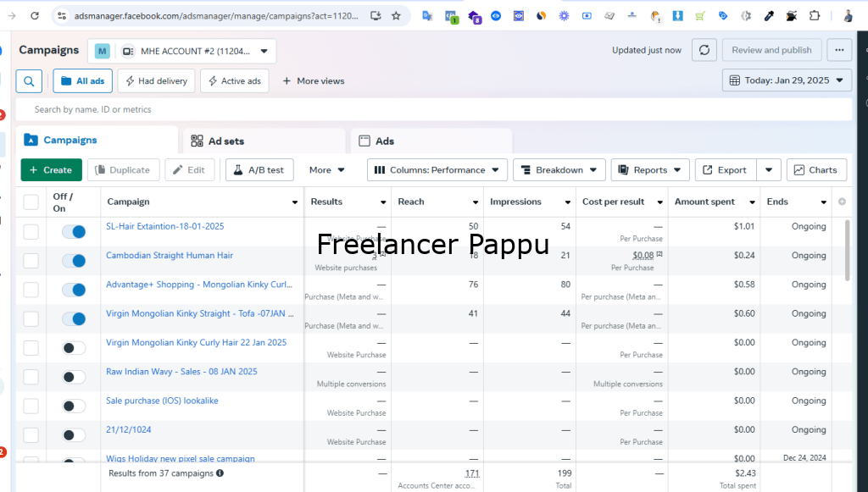
Task: Open the Breakdown dropdown
Action: point(559,170)
